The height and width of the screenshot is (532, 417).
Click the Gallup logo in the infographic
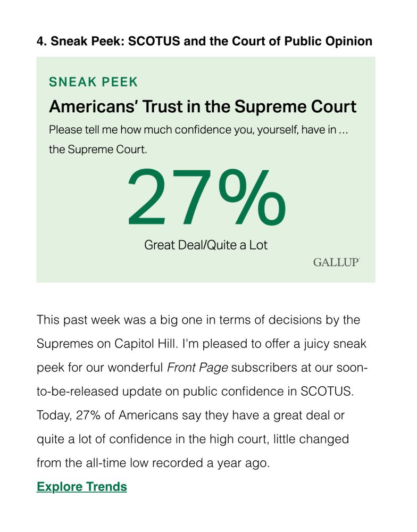pos(336,262)
